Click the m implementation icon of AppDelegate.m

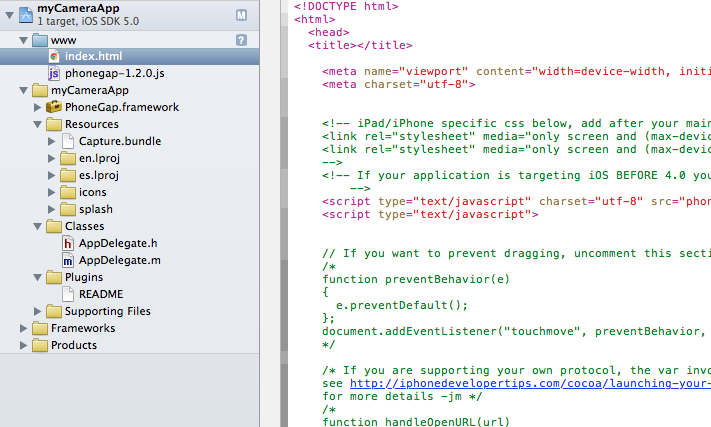tap(68, 260)
